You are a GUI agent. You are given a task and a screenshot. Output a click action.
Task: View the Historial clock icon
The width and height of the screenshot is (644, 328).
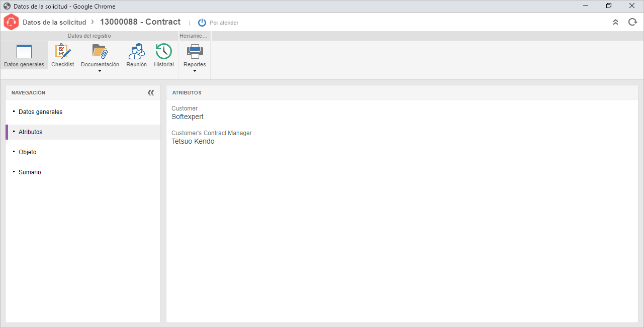(x=164, y=51)
